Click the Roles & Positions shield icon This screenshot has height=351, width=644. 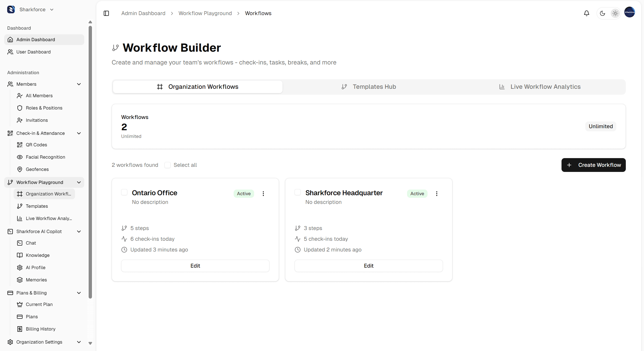[x=20, y=108]
